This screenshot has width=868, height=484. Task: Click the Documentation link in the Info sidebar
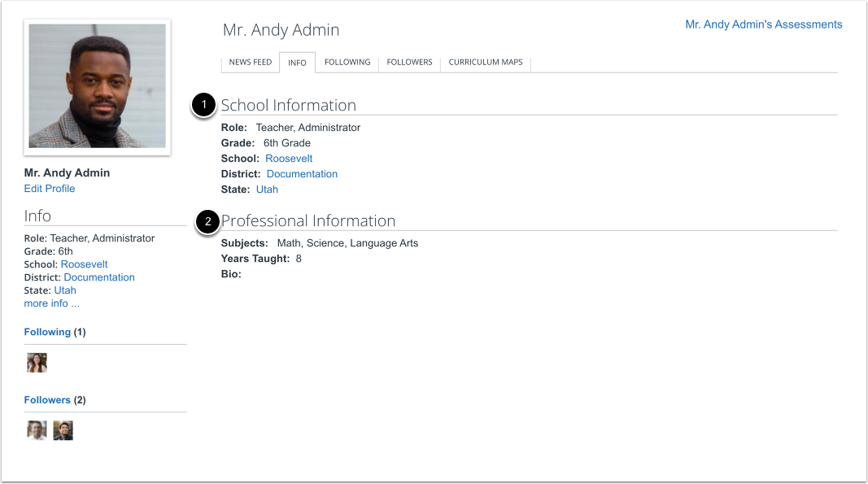tap(98, 277)
